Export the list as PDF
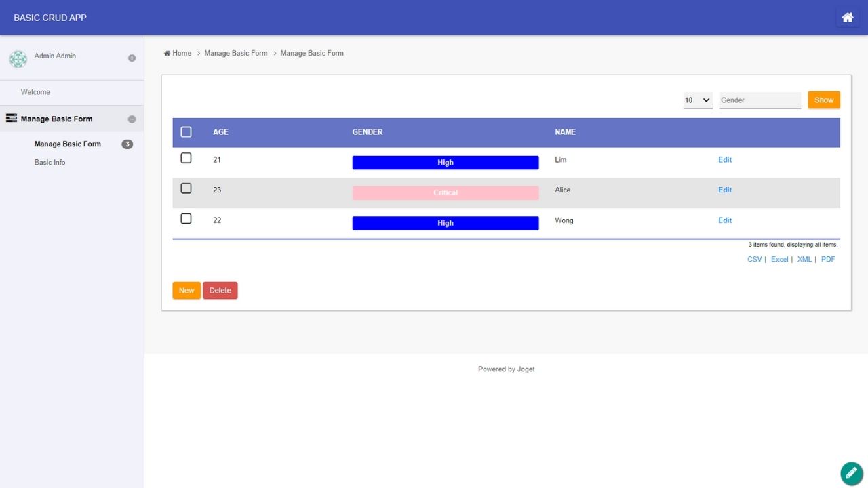The image size is (868, 488). coord(827,260)
